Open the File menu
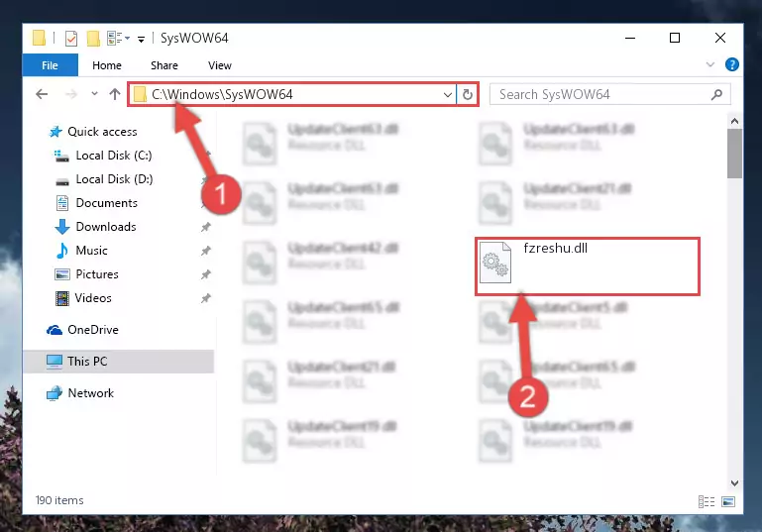Screen dimensions: 762x532 pyautogui.click(x=51, y=65)
